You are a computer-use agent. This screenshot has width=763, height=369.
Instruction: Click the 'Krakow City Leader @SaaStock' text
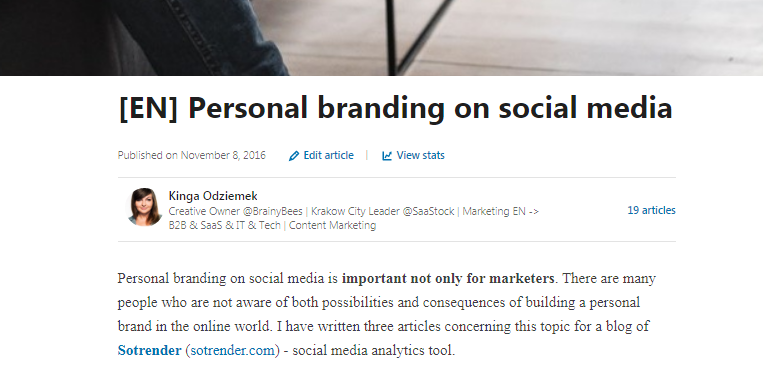(x=382, y=211)
